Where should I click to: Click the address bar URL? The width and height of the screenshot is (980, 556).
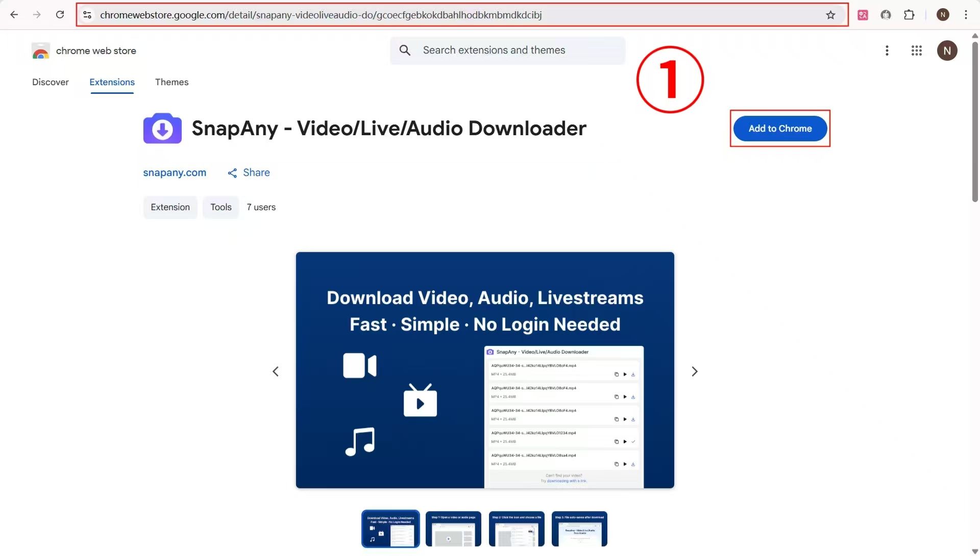[x=321, y=15]
